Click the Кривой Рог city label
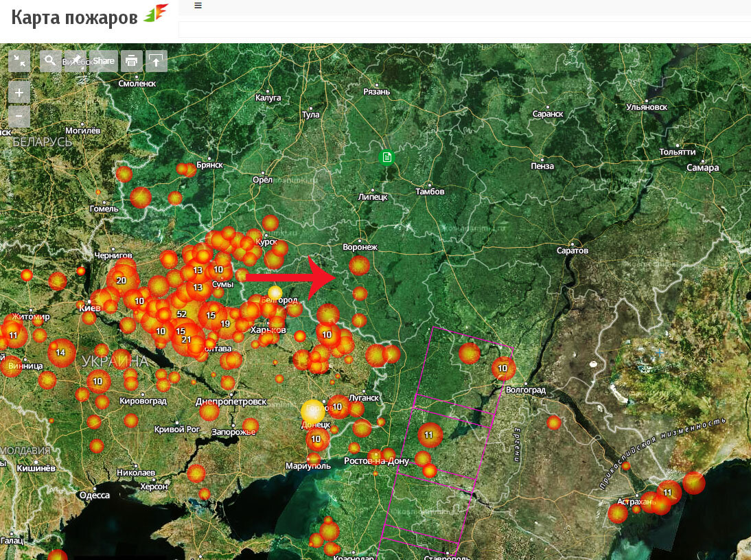Screen dimensions: 751x560 (176, 430)
